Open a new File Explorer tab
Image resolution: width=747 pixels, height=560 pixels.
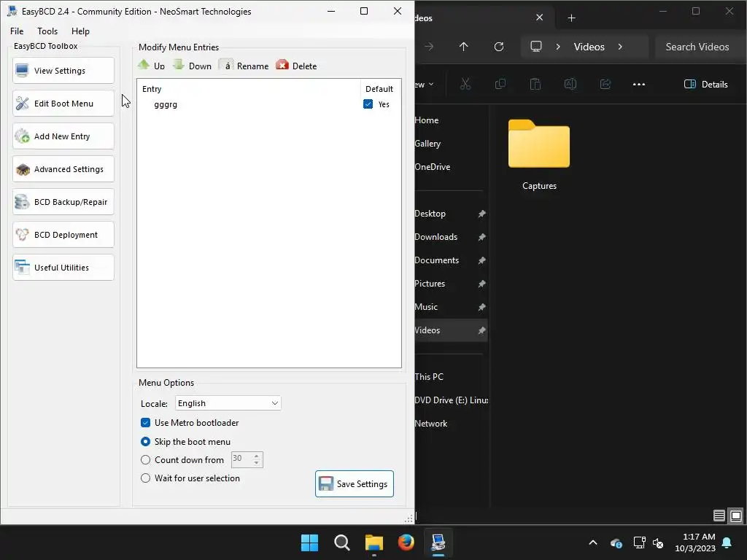coord(572,18)
